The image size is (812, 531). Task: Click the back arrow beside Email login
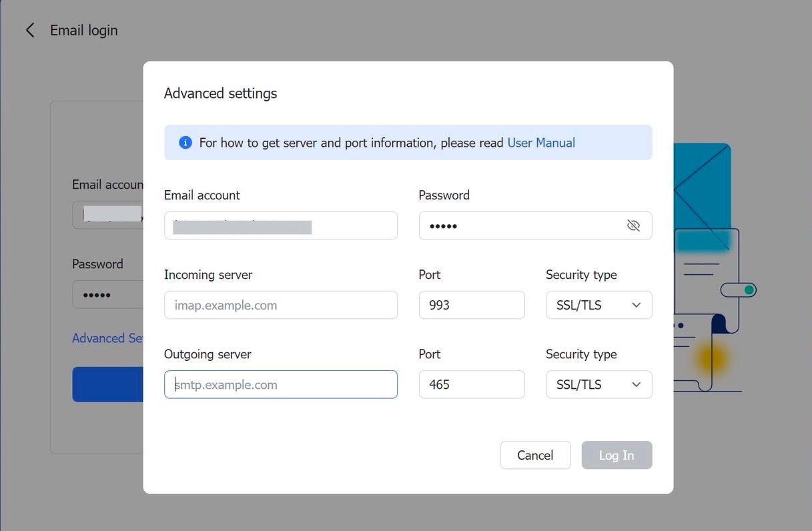tap(29, 29)
